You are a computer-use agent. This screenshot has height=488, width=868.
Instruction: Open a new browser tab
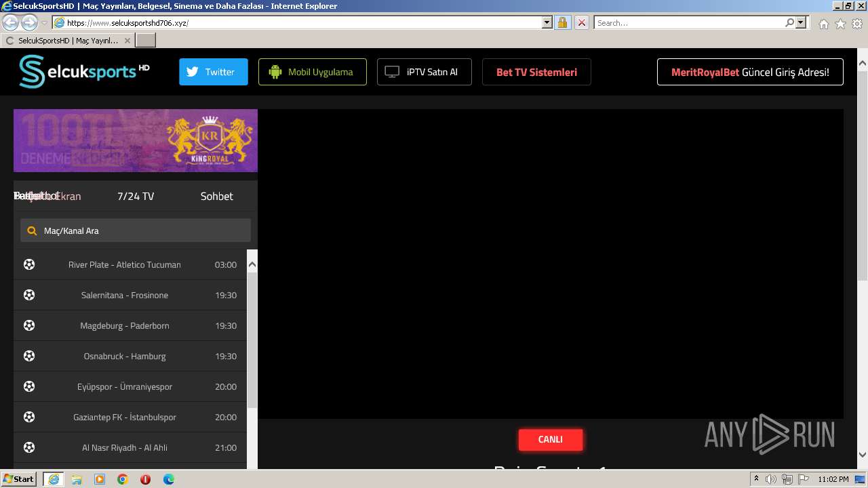click(x=146, y=41)
